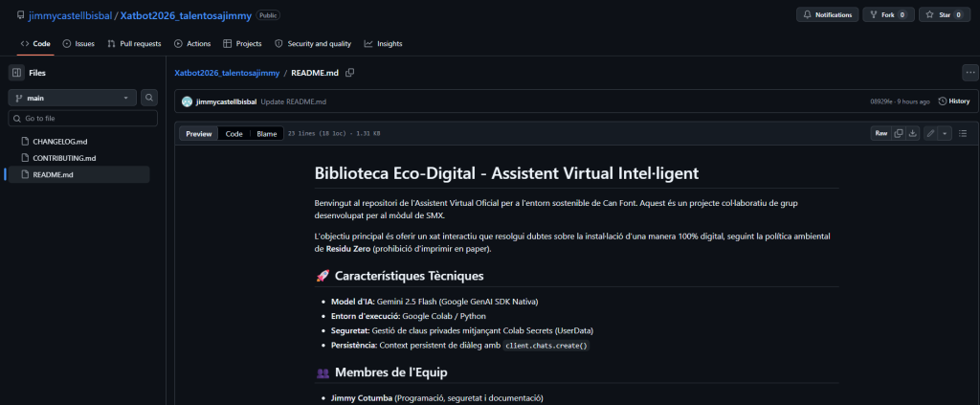Focus the Go to file field
The height and width of the screenshot is (405, 980).
coord(82,118)
